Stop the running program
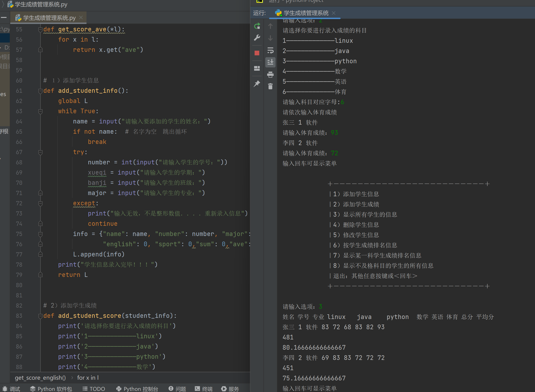 pos(257,53)
